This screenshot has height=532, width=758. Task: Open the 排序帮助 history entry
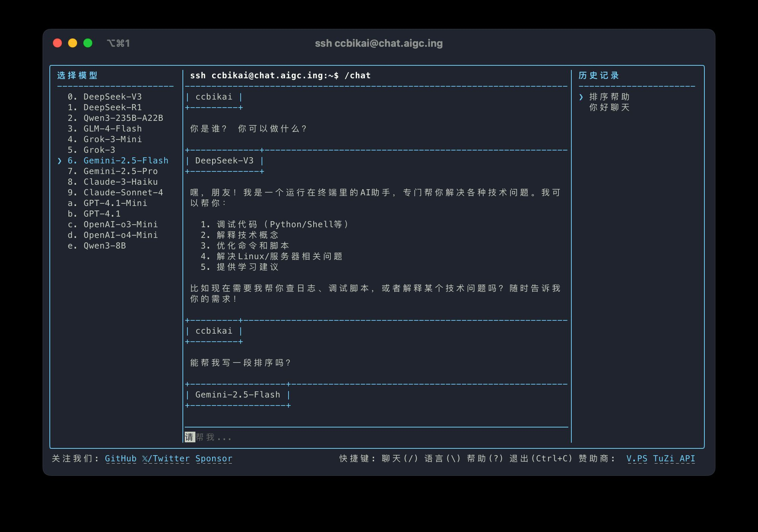[609, 97]
